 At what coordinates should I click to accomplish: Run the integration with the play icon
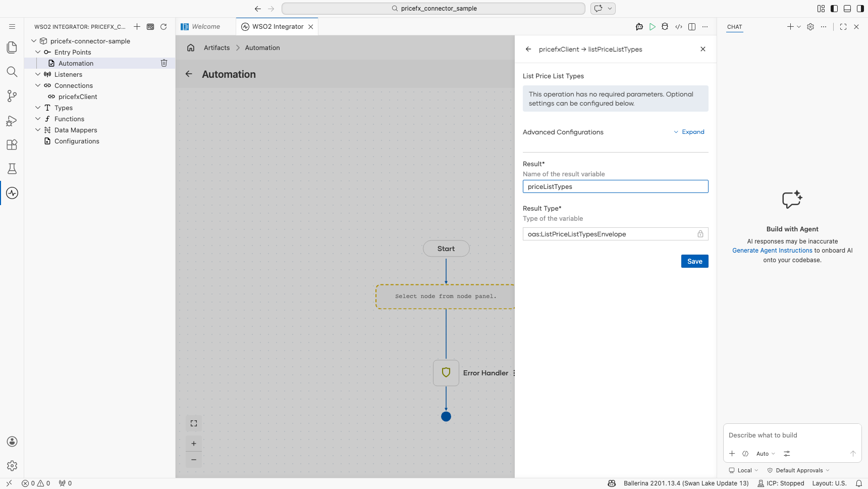click(x=653, y=27)
